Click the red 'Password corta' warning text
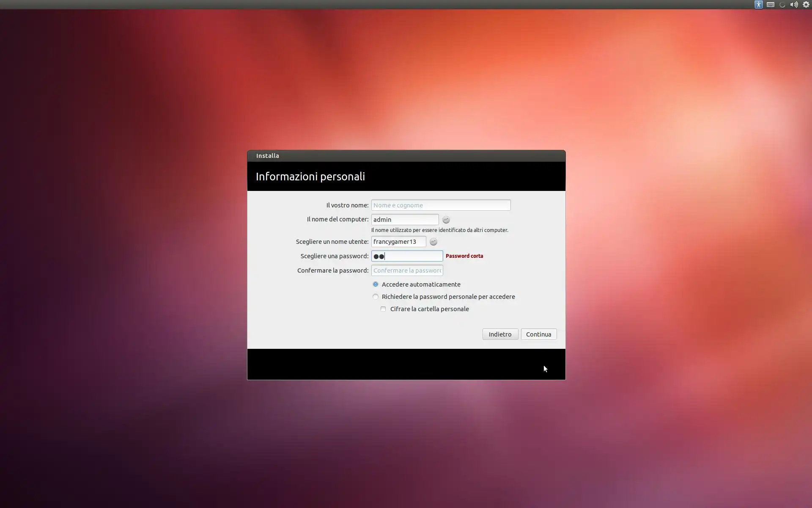 coord(464,256)
